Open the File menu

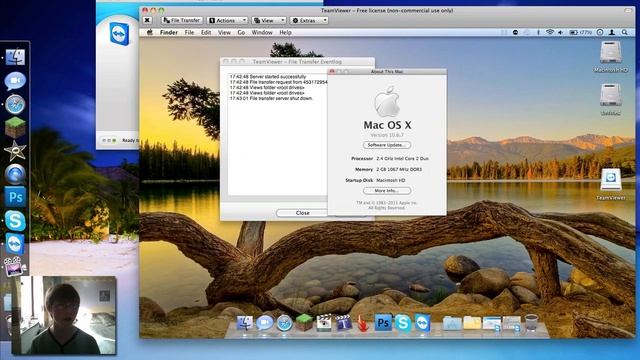pyautogui.click(x=189, y=32)
